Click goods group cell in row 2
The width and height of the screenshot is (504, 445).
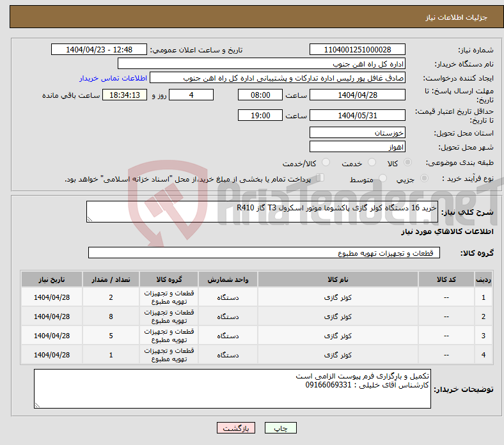pyautogui.click(x=169, y=316)
